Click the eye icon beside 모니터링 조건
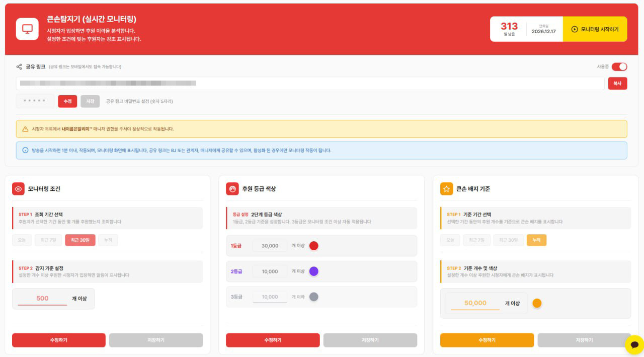Viewport: 644px width, 357px height. 19,189
